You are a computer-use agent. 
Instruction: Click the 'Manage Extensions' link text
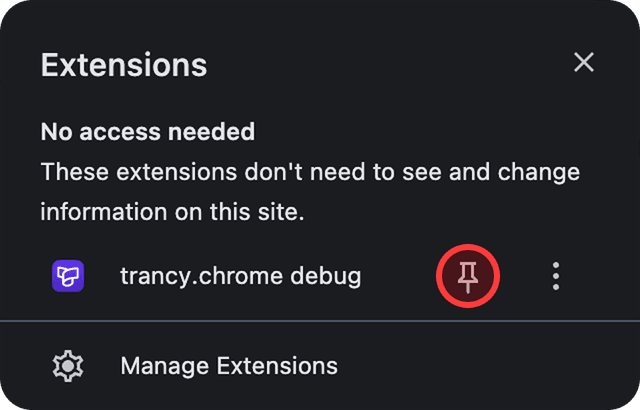click(x=229, y=366)
